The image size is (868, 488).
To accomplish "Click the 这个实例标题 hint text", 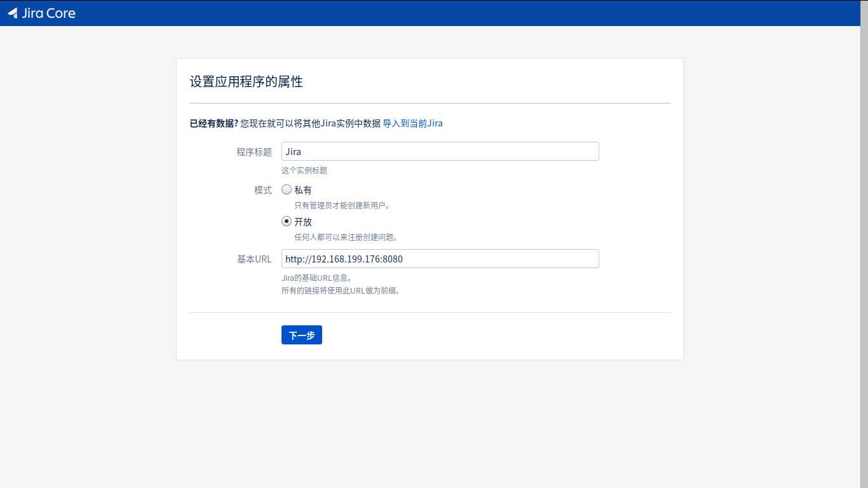I will [x=304, y=170].
